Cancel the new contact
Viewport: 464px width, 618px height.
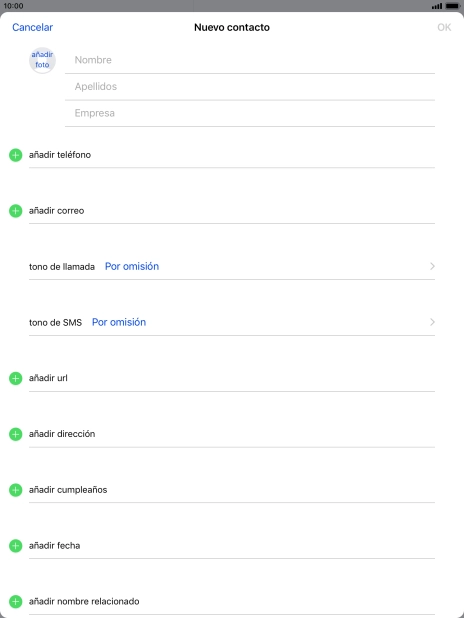tap(32, 27)
